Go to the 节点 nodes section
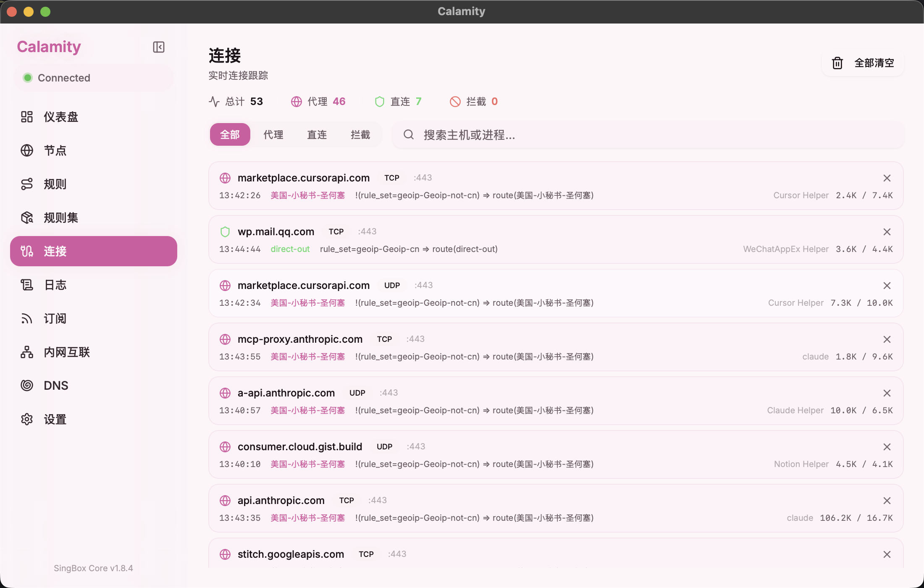924x588 pixels. 55,150
